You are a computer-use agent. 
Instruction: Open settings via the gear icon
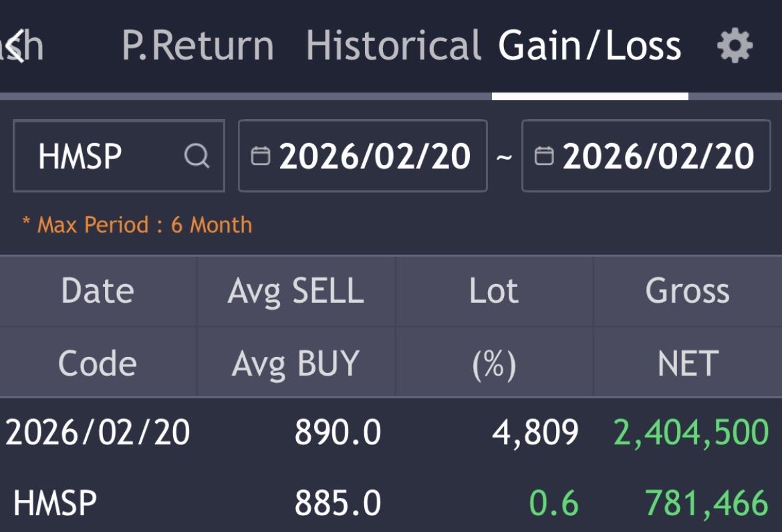[x=735, y=47]
